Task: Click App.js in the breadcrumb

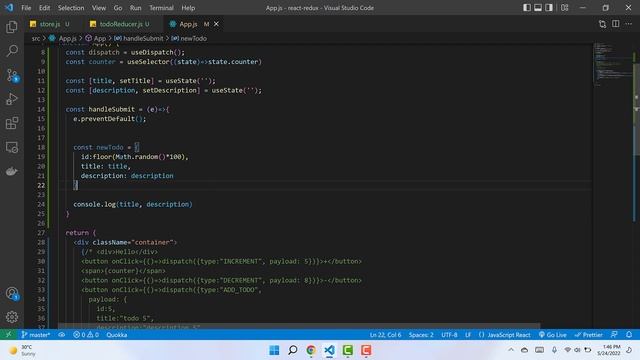Action: pos(67,38)
